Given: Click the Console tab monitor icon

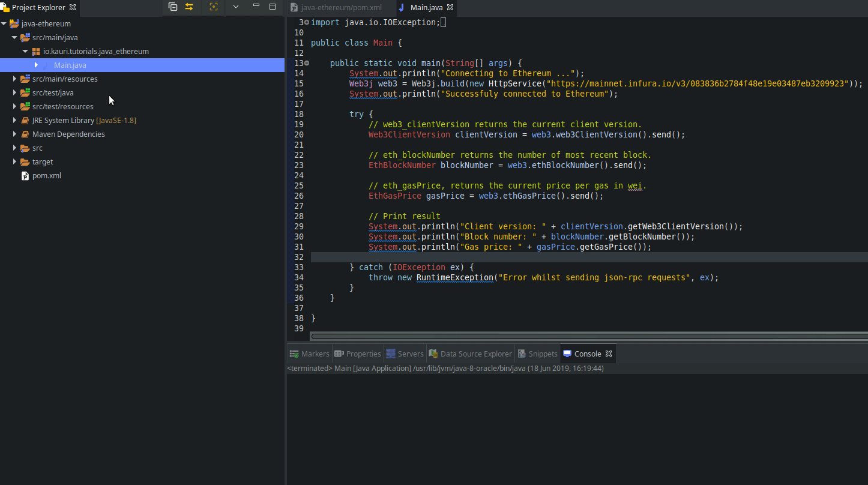Looking at the screenshot, I should (567, 354).
